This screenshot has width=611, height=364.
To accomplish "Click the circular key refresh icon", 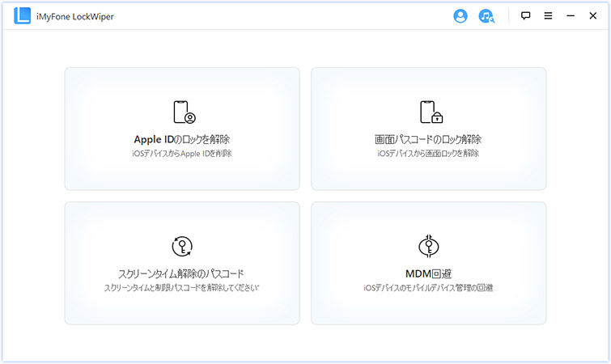I will pyautogui.click(x=182, y=247).
